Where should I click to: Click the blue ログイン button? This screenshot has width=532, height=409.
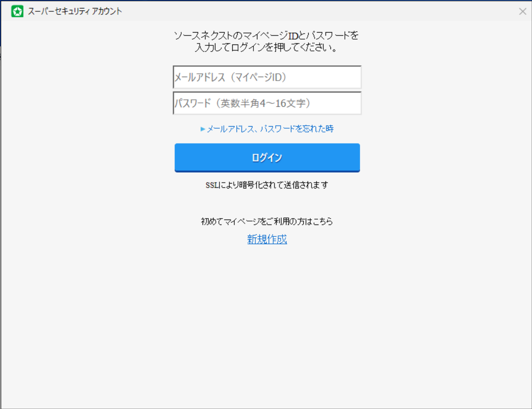(x=267, y=158)
